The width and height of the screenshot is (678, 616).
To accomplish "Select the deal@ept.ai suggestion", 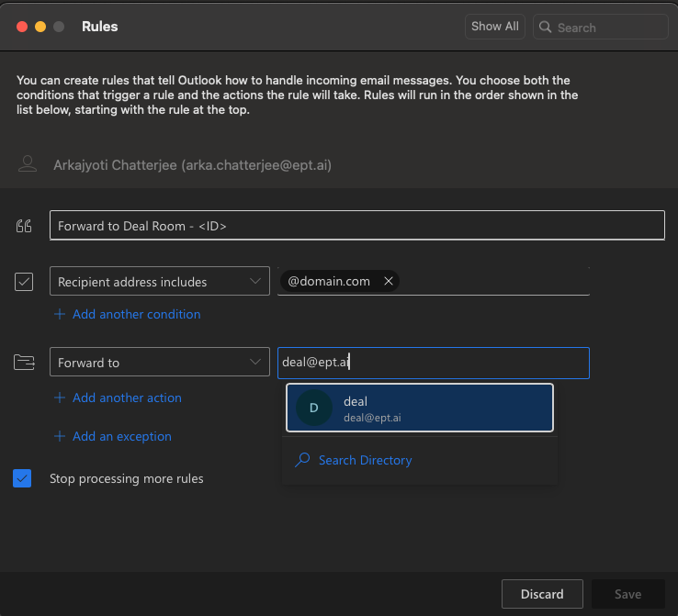I will (419, 408).
